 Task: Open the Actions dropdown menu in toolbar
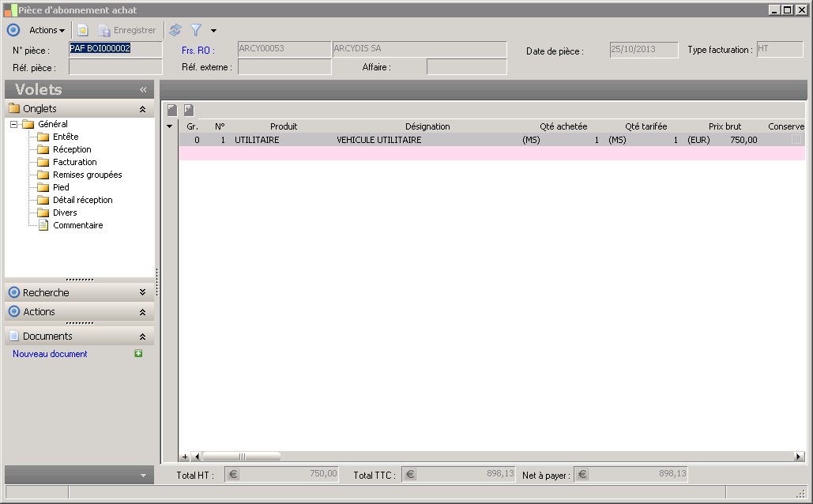[47, 30]
